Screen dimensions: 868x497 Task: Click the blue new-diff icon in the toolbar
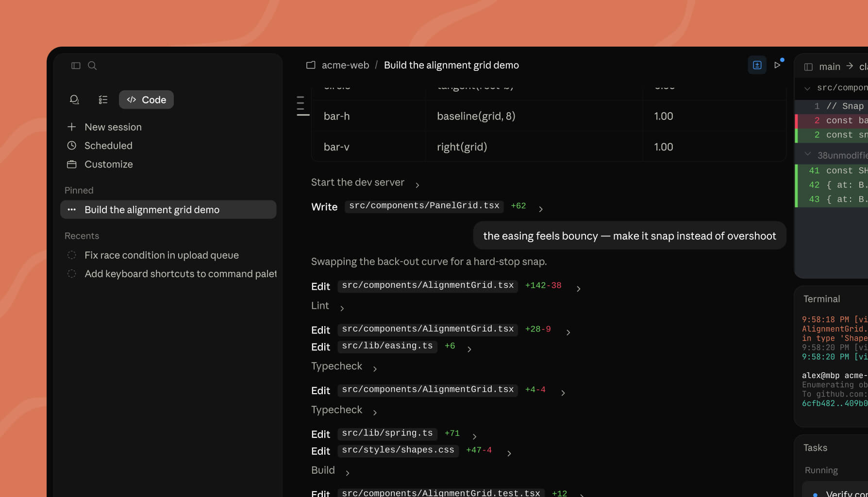[757, 65]
